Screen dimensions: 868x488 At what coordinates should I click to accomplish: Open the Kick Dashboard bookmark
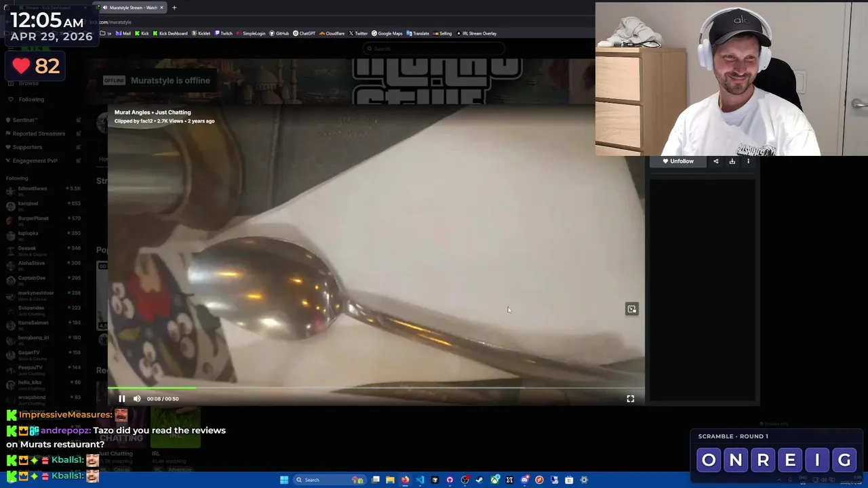(x=170, y=33)
